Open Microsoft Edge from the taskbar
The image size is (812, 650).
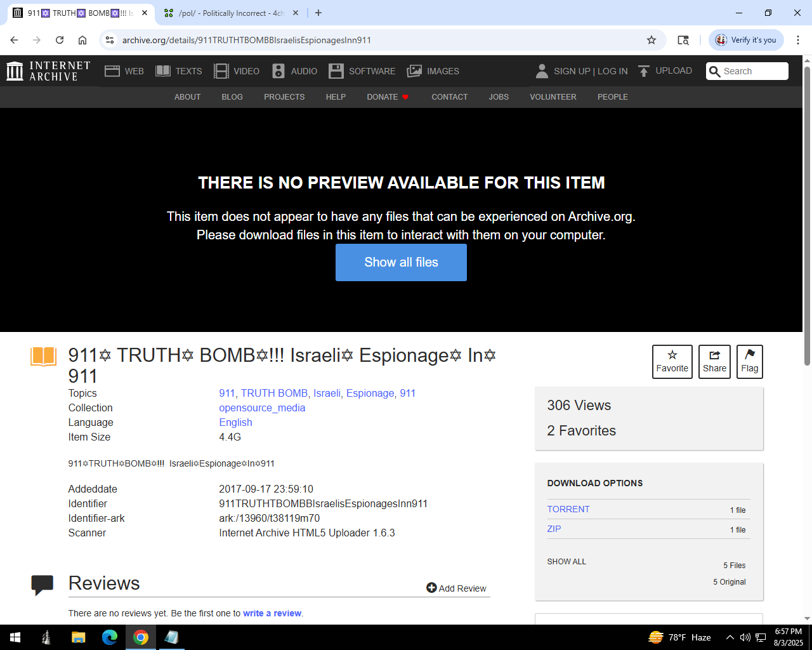tap(110, 637)
